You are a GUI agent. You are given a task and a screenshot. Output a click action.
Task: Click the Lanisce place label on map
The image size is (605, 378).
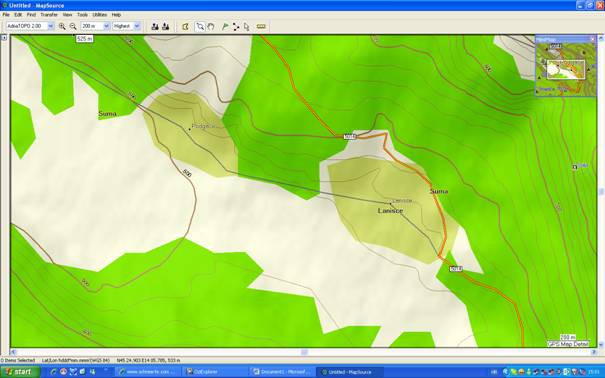(x=390, y=211)
